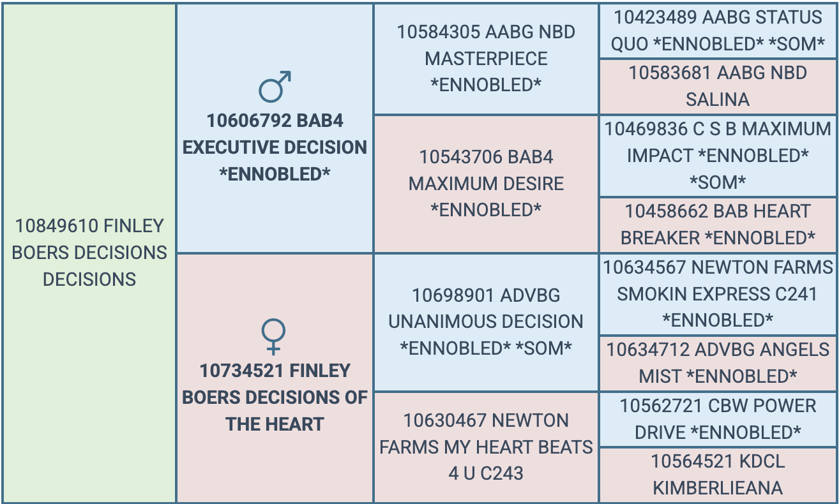Click the *ENNOBLED* label under Masterpiece

[486, 85]
